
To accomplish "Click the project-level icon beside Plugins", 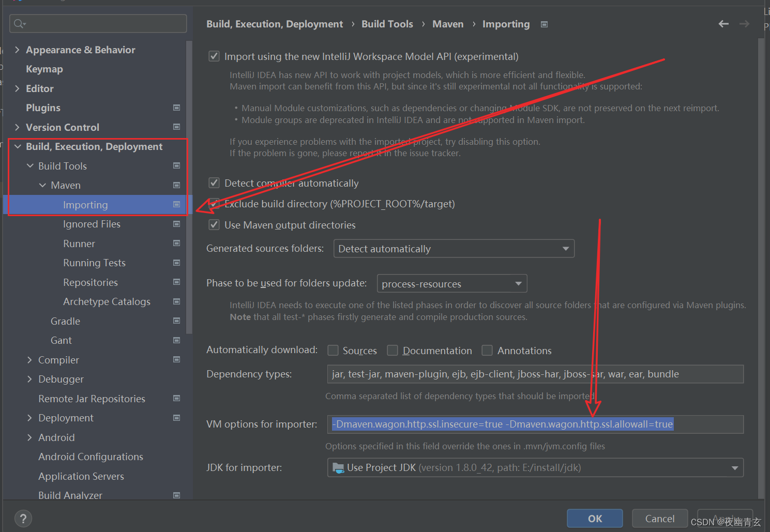I will pos(176,108).
